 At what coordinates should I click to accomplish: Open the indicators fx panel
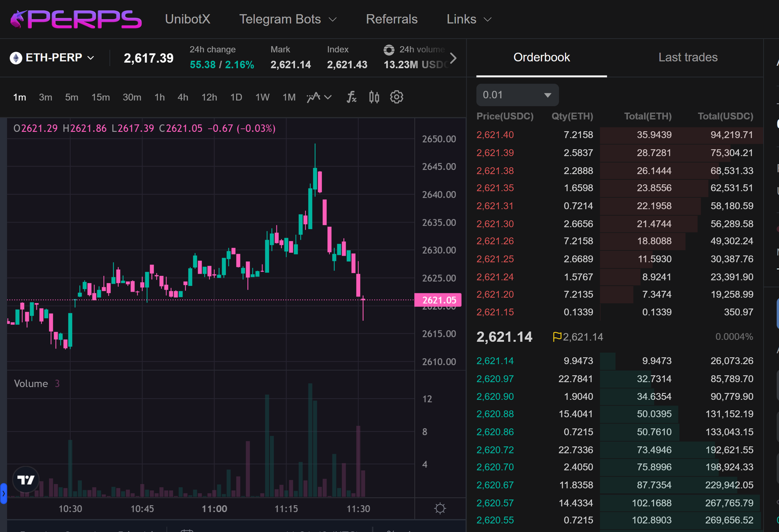point(352,97)
